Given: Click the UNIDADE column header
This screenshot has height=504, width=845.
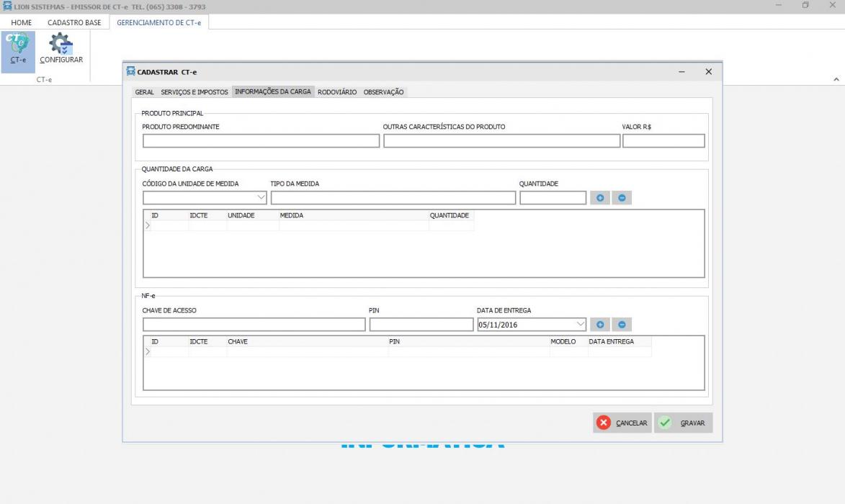Looking at the screenshot, I should [x=241, y=215].
